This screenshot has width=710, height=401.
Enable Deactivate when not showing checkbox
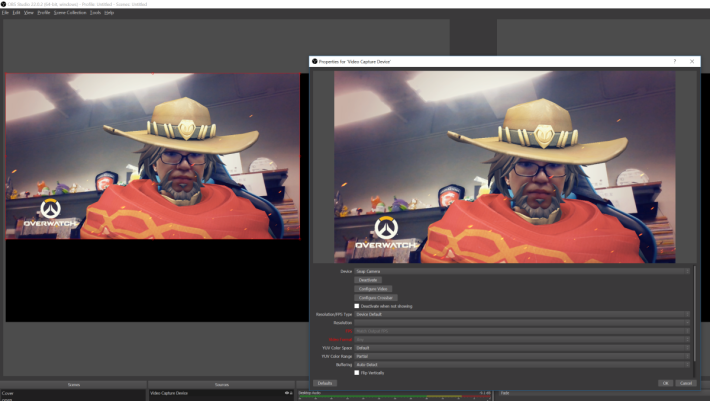357,306
